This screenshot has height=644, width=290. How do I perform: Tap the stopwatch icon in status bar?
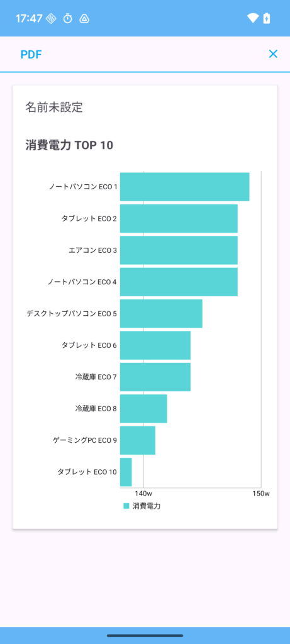pyautogui.click(x=68, y=18)
